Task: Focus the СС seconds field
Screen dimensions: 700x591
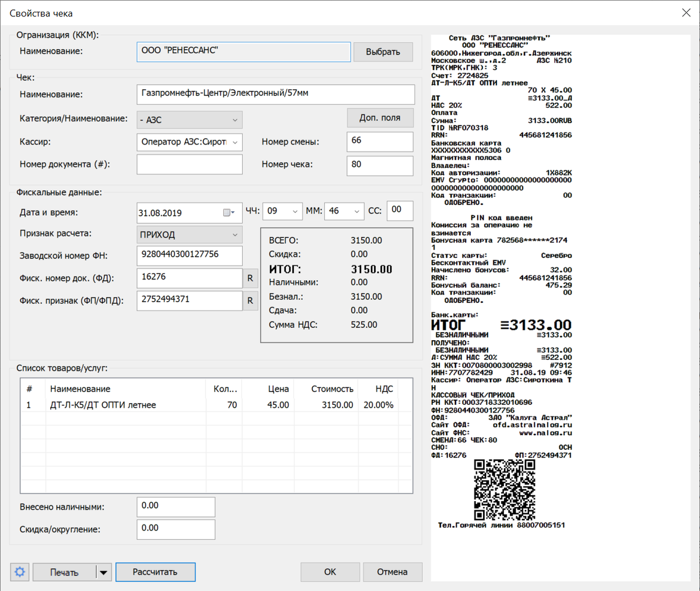Action: (x=400, y=211)
